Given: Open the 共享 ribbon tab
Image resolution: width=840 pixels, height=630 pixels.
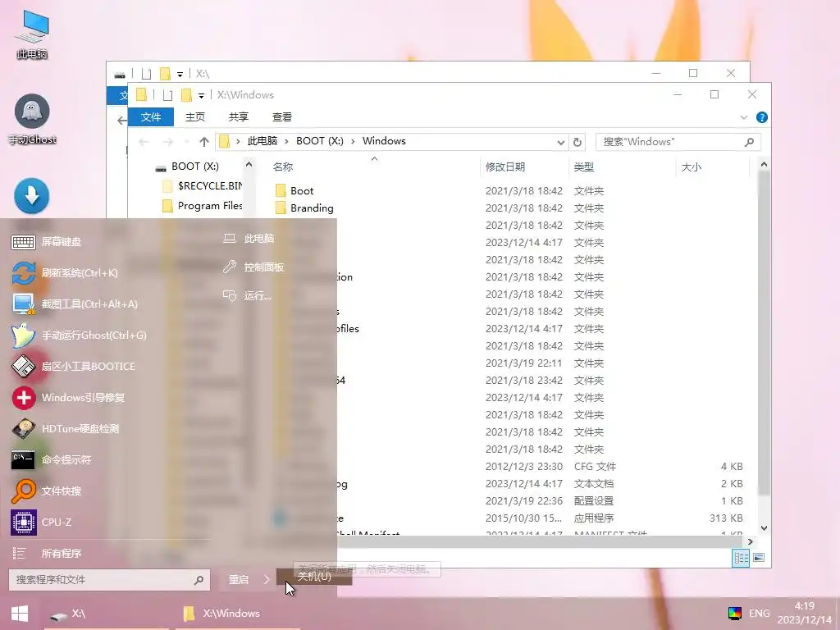Looking at the screenshot, I should click(239, 116).
